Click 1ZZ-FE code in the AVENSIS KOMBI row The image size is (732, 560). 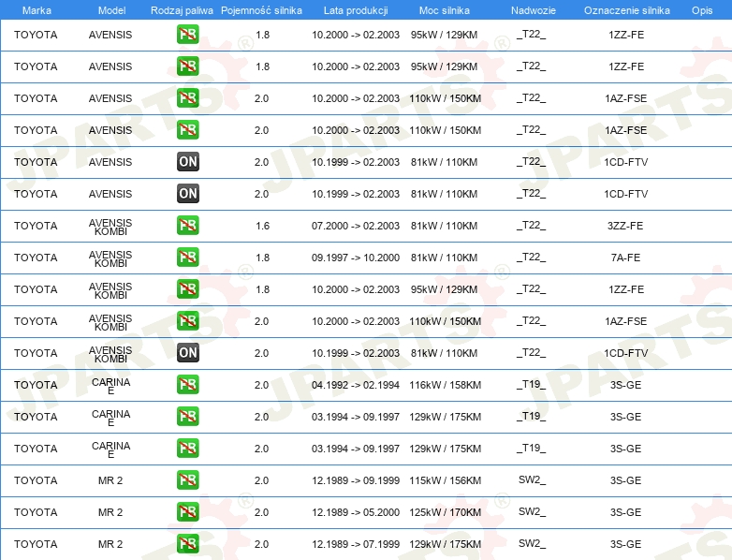point(626,289)
